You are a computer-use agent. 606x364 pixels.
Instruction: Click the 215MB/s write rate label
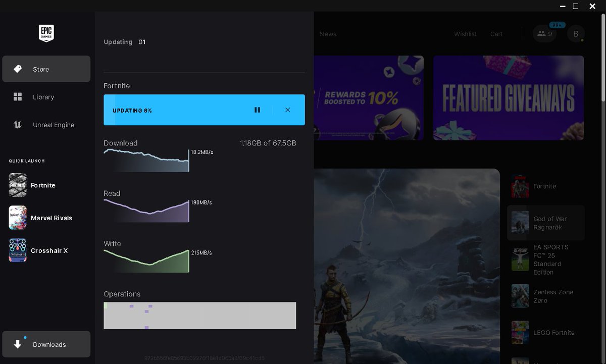click(201, 252)
